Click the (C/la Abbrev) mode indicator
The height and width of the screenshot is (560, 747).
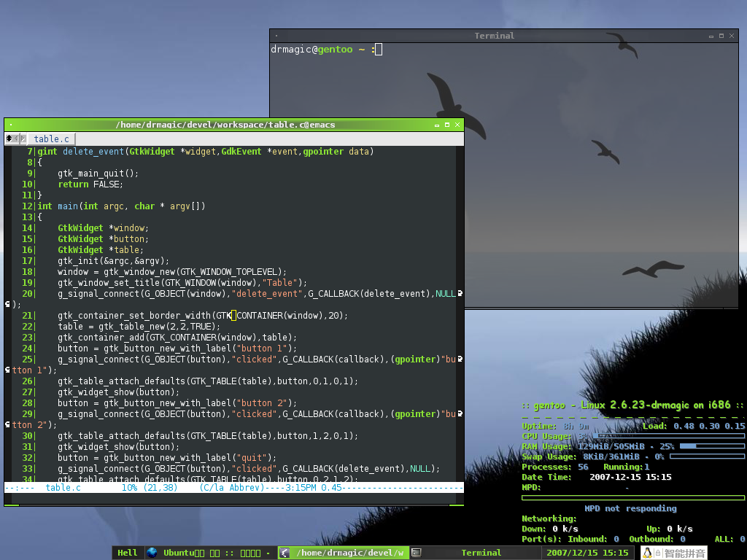pyautogui.click(x=232, y=488)
